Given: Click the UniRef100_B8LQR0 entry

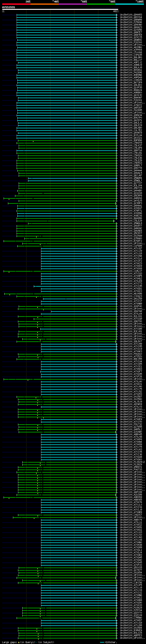Looking at the screenshot, I should point(131,58).
